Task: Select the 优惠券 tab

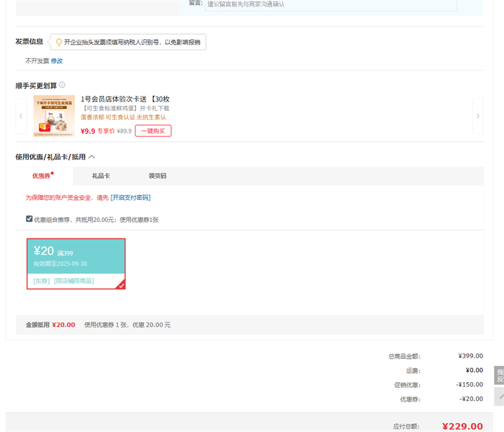Action: pyautogui.click(x=42, y=176)
